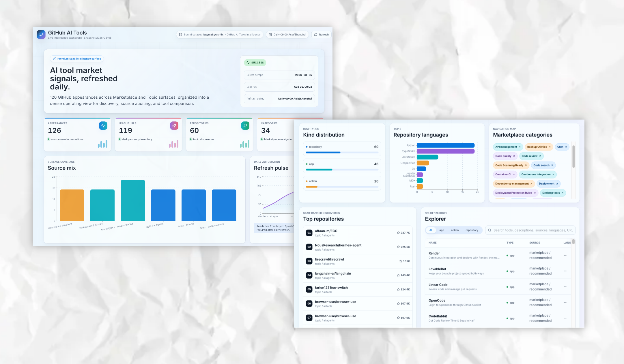This screenshot has height=364, width=624.
Task: Open the Deployment Protection Rules category chip
Action: pos(515,193)
